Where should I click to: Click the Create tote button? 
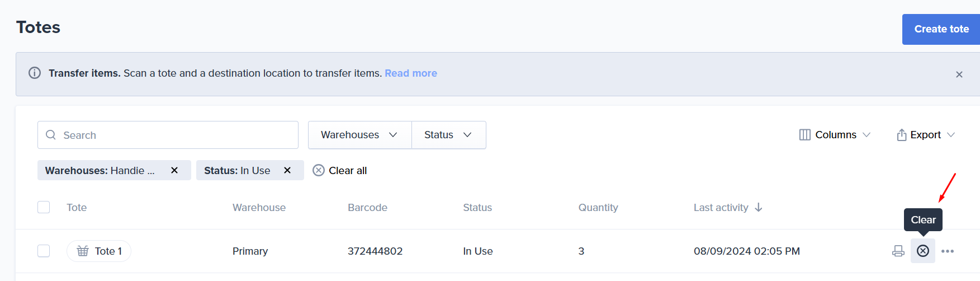click(x=941, y=29)
